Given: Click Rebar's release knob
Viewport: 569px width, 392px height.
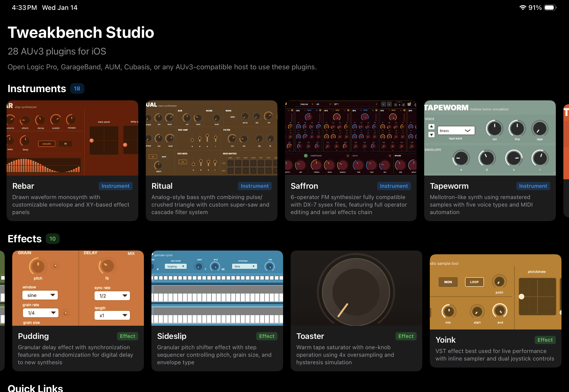Looking at the screenshot, I should (71, 120).
